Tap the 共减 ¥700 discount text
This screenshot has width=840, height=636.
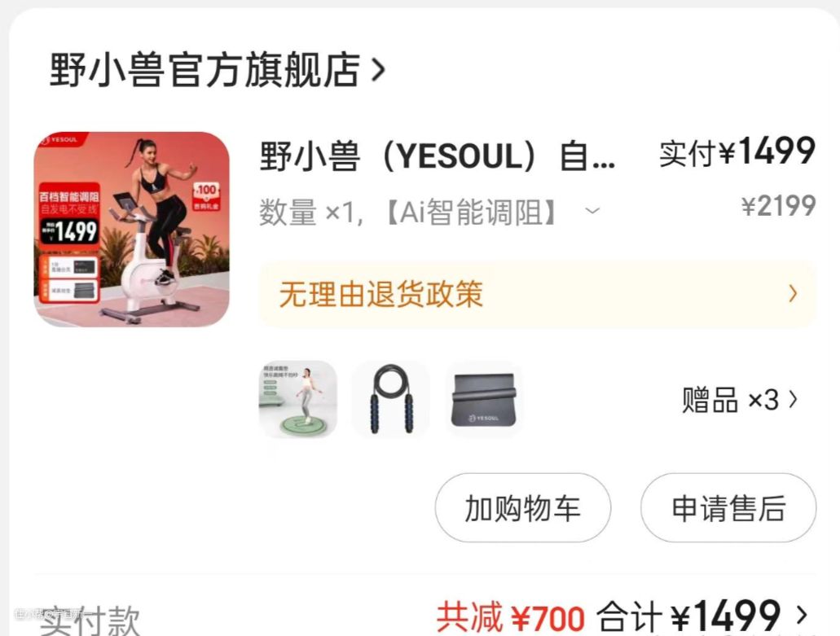pos(510,618)
